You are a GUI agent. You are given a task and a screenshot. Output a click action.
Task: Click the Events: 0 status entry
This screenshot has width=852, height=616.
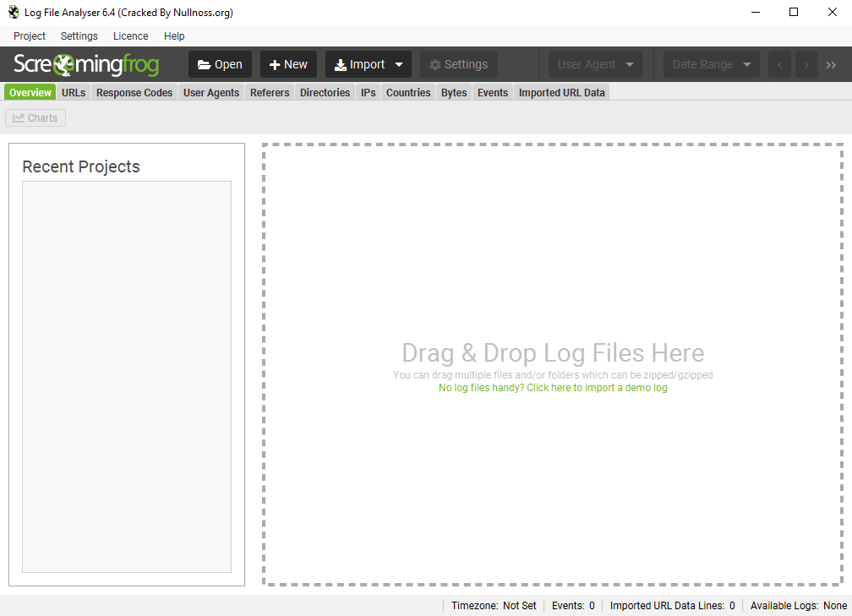click(573, 606)
